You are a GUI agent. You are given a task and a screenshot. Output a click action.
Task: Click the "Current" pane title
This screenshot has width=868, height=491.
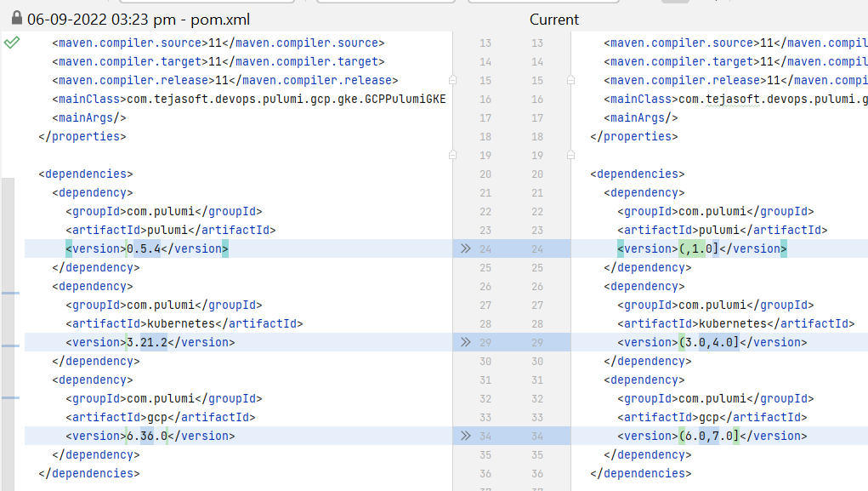554,20
